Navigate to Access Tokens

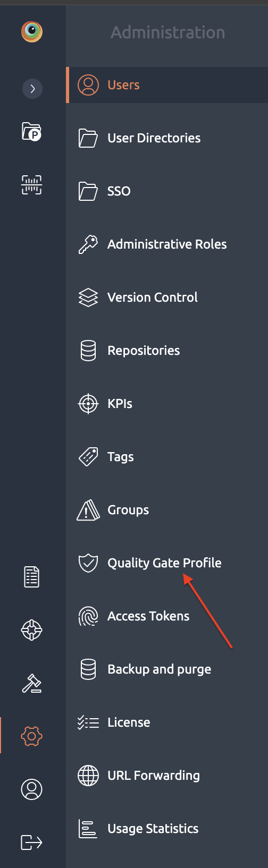pos(167,616)
